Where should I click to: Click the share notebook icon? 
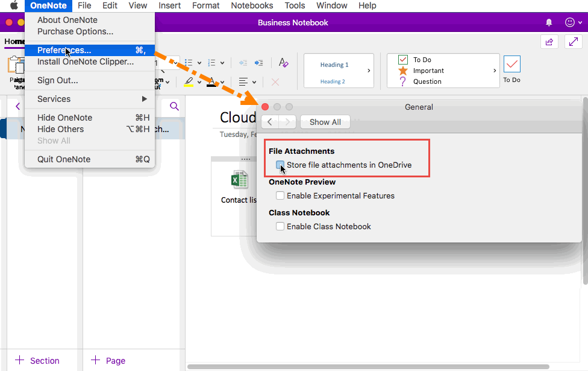click(549, 42)
